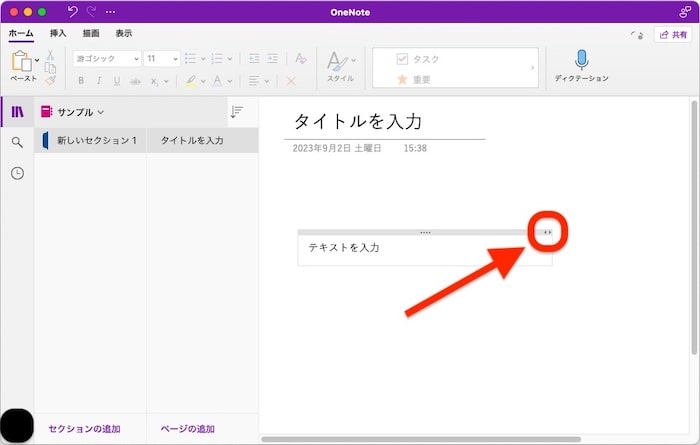Click ページの追加 link
Image resolution: width=700 pixels, height=445 pixels.
click(x=188, y=429)
